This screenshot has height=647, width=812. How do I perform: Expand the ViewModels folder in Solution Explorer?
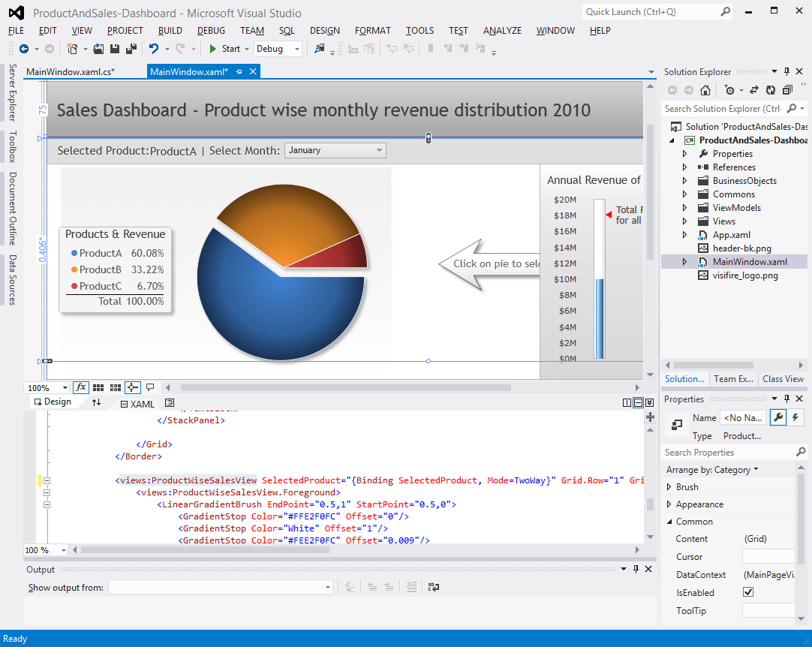coord(683,207)
